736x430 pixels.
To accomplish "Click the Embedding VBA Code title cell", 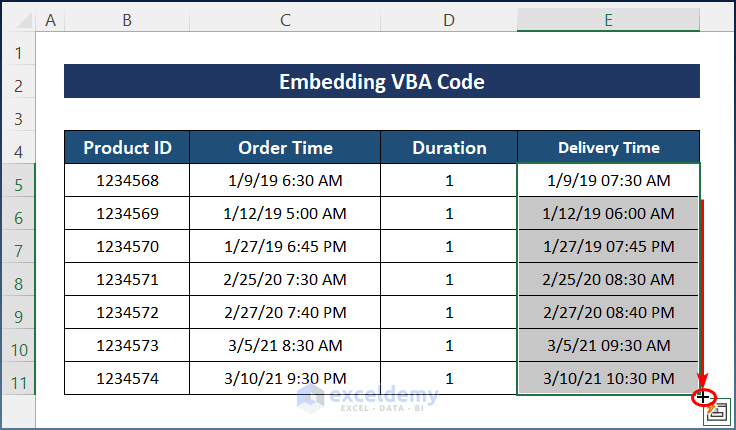I will point(381,82).
